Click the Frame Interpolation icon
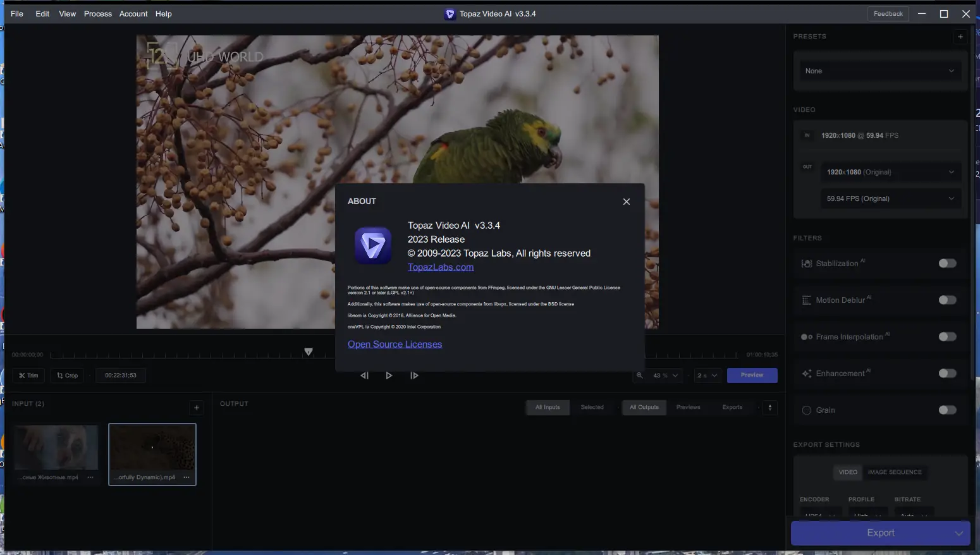 click(807, 337)
